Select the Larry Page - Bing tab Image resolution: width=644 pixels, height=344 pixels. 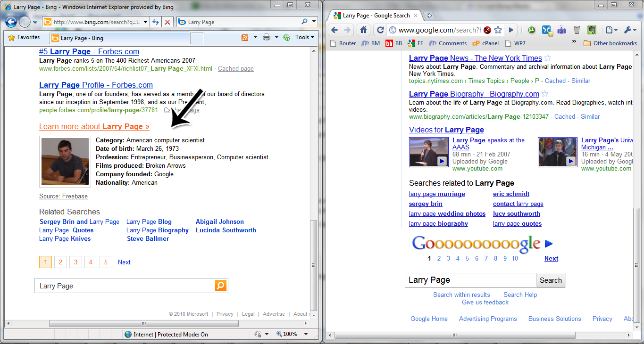click(120, 38)
